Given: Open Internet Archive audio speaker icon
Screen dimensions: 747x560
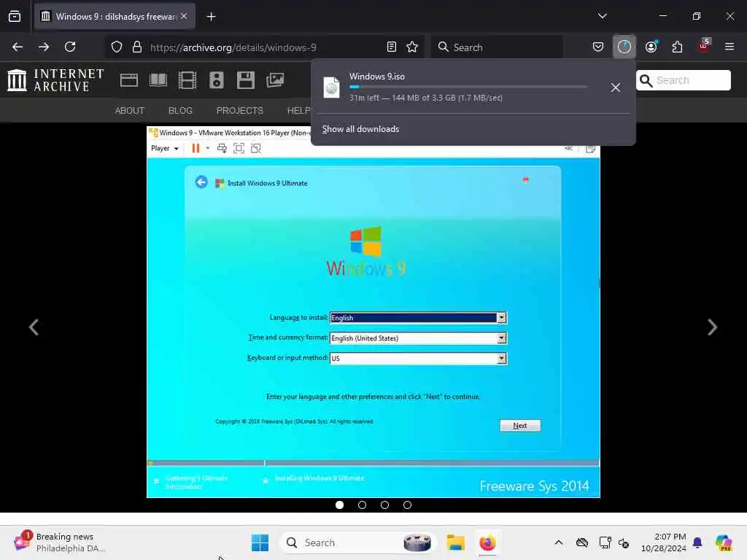Looking at the screenshot, I should (216, 80).
